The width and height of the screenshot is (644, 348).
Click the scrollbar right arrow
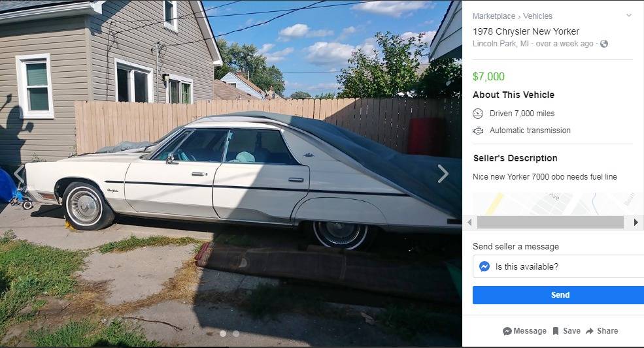click(x=636, y=223)
